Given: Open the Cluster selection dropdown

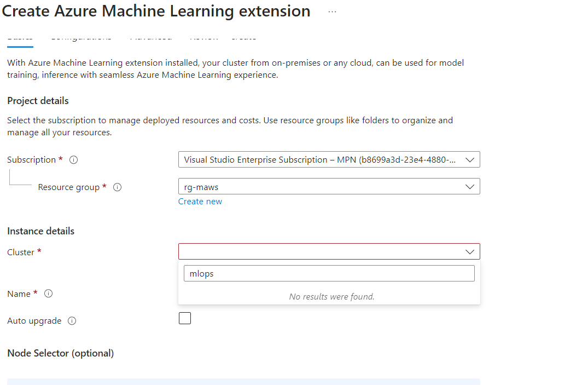Looking at the screenshot, I should (x=329, y=251).
